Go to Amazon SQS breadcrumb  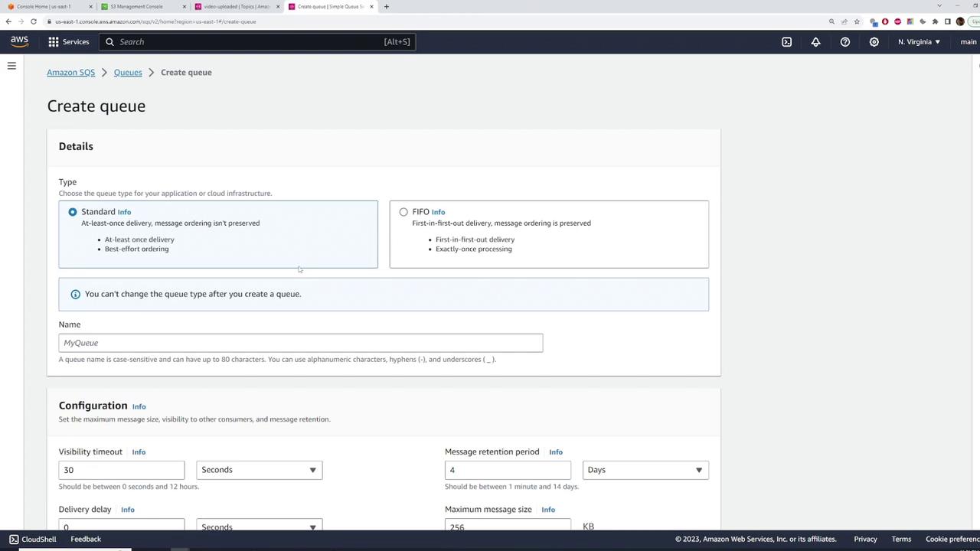coord(71,73)
